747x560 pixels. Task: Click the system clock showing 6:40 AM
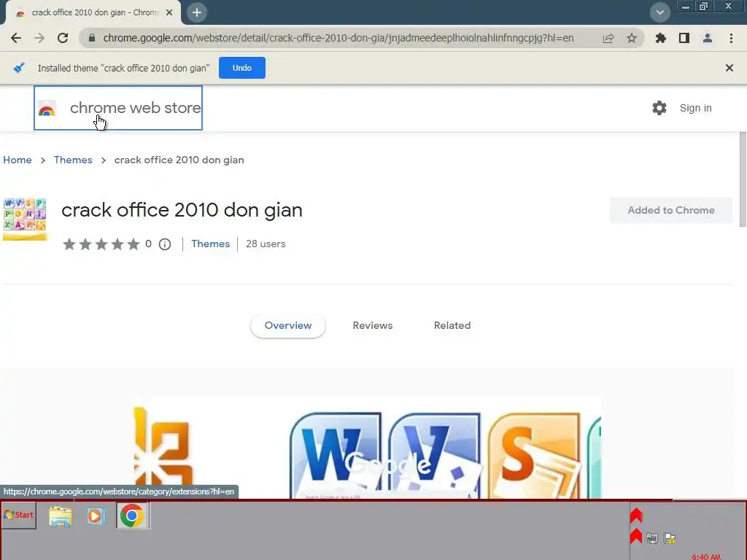point(706,556)
